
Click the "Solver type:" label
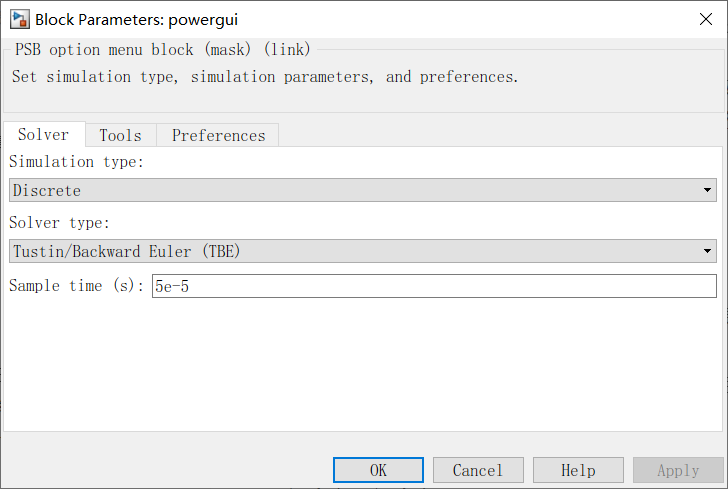59,222
